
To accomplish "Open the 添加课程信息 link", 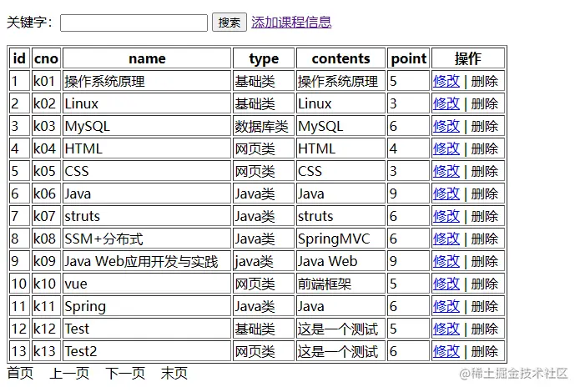I will tap(291, 23).
